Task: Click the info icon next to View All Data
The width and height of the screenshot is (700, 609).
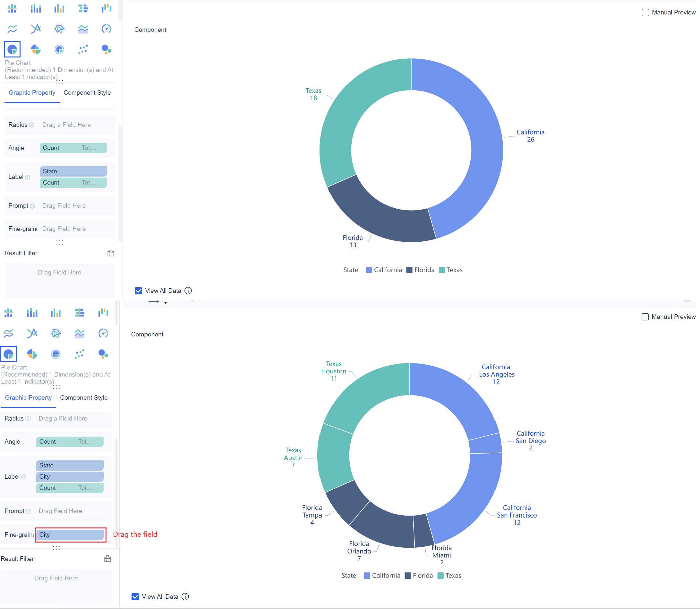Action: tap(188, 291)
